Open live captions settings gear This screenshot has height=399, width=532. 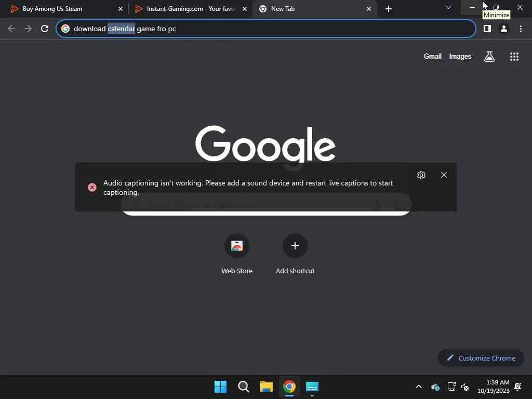421,175
